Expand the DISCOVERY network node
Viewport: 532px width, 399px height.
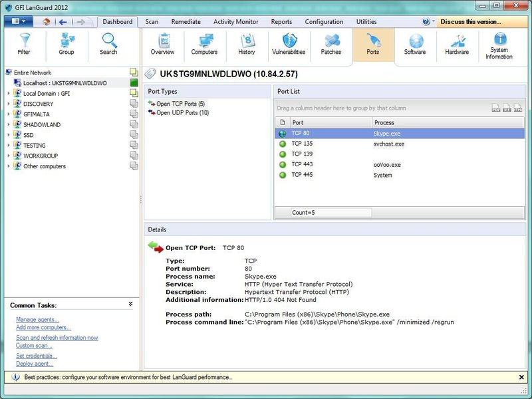[9, 104]
